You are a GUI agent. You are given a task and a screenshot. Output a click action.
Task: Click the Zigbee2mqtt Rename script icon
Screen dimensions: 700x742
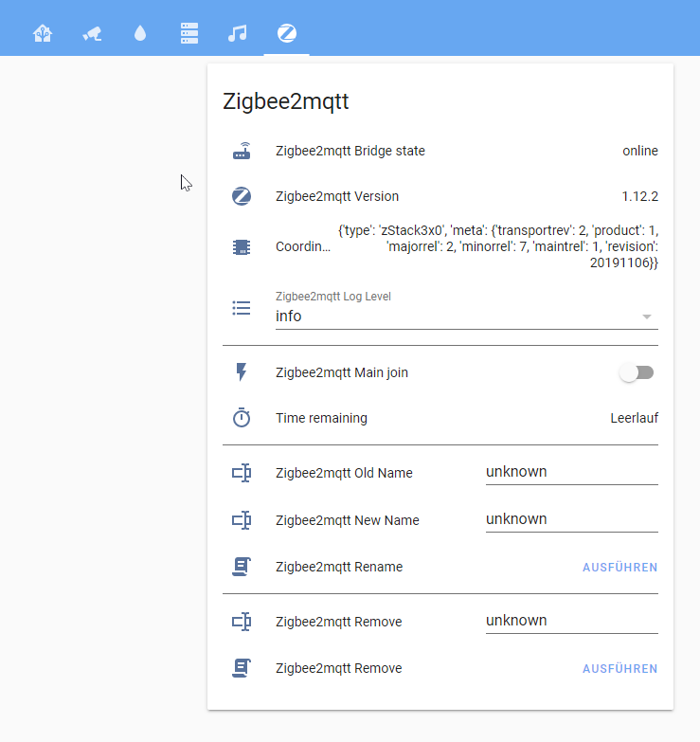coord(242,567)
